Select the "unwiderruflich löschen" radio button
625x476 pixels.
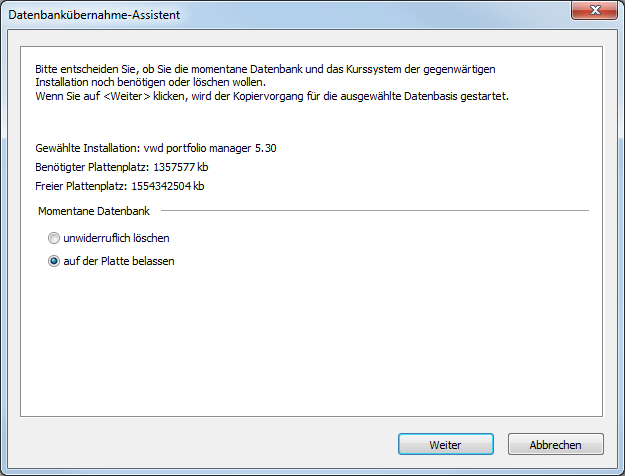(54, 239)
